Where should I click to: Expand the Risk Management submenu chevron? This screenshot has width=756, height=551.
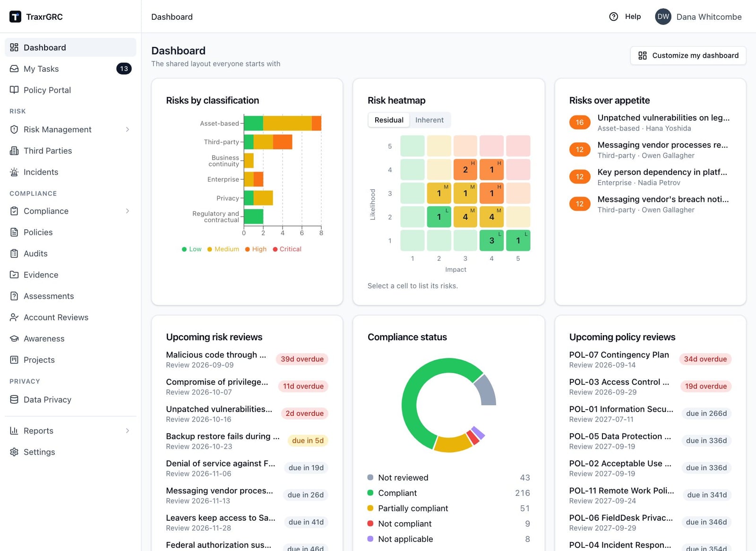128,129
